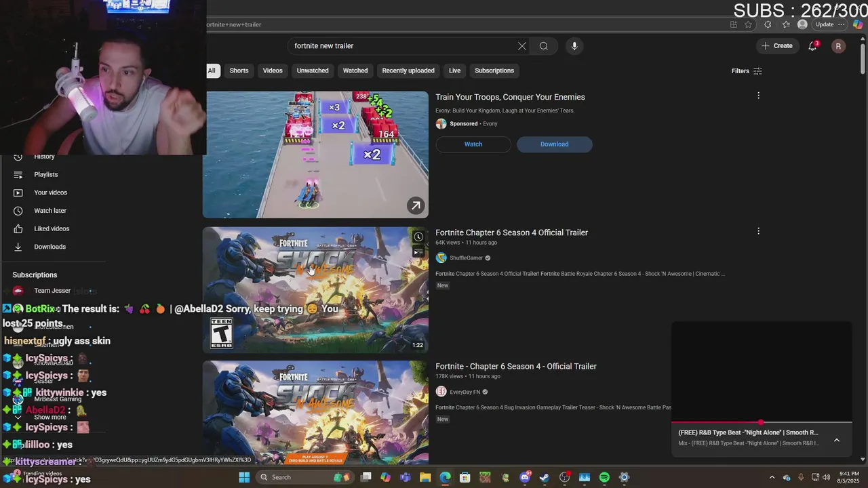Viewport: 868px width, 488px height.
Task: Expand the mini player chevron
Action: [x=837, y=440]
